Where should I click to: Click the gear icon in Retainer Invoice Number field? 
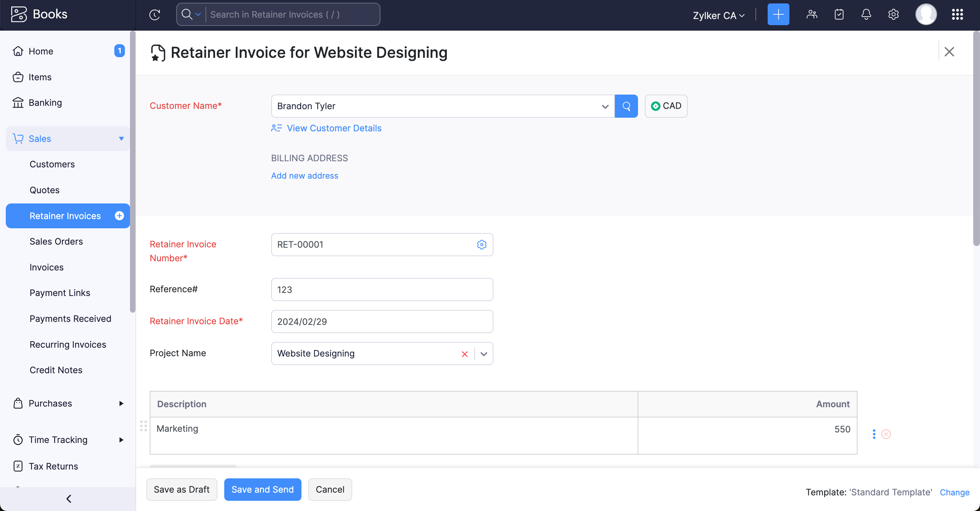[481, 245]
